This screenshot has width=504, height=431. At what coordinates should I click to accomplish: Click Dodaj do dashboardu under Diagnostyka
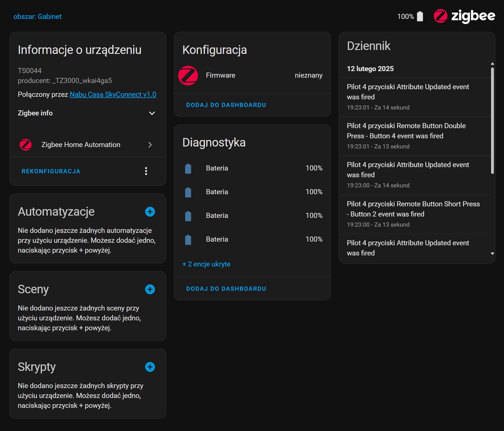tap(226, 289)
